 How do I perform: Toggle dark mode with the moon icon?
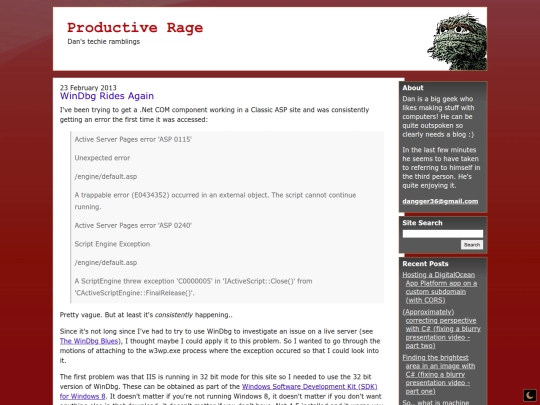click(530, 395)
